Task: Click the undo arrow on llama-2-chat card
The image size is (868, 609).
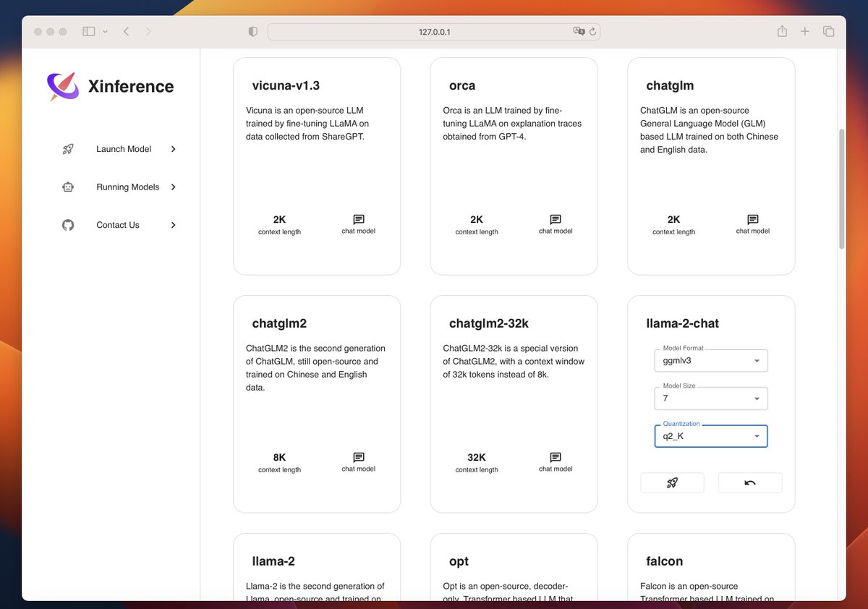Action: pyautogui.click(x=749, y=482)
